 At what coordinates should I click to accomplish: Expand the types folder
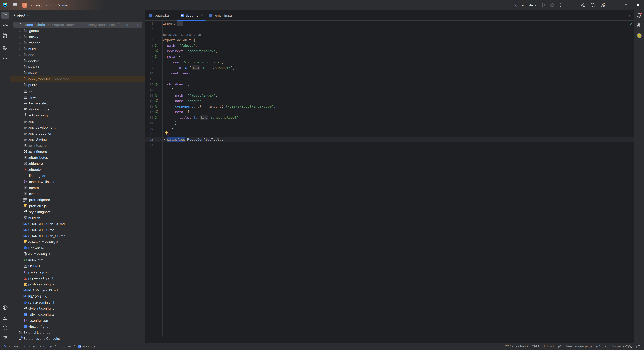coord(20,97)
